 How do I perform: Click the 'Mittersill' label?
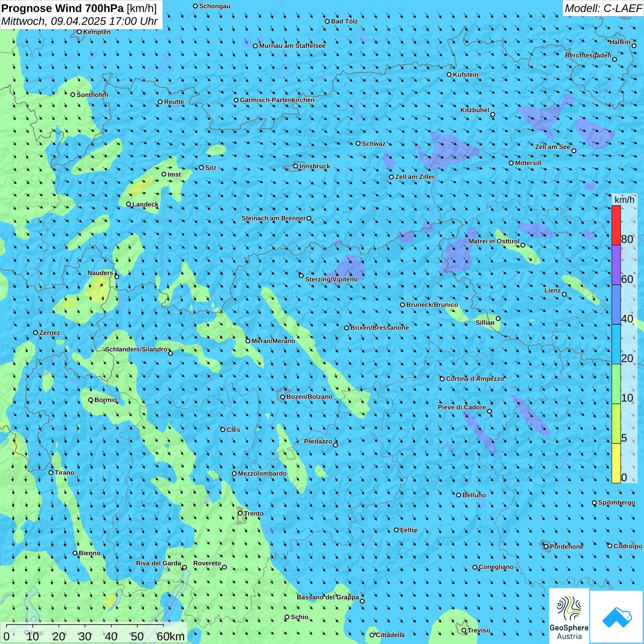tap(528, 163)
